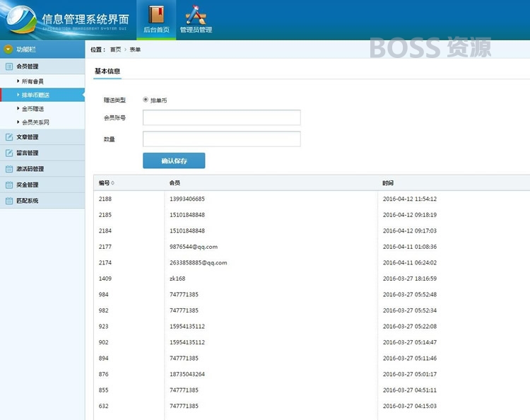Click the globe logo in header
Viewport: 530px width, 420px height.
point(20,20)
